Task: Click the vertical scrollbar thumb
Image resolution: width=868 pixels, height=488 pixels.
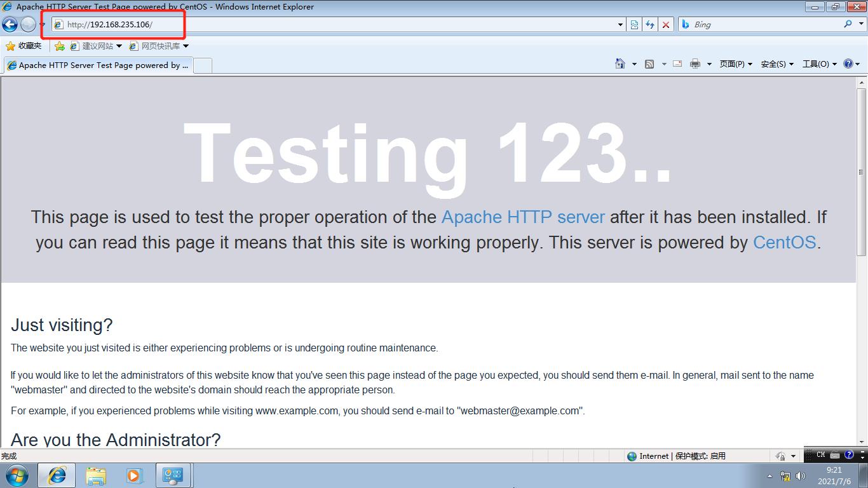Action: pos(862,172)
